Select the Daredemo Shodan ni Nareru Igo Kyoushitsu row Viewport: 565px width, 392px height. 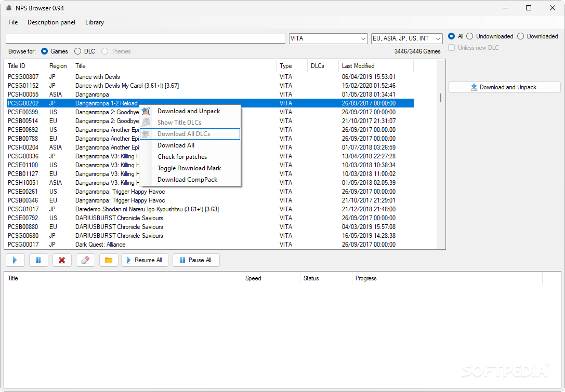[x=210, y=209]
